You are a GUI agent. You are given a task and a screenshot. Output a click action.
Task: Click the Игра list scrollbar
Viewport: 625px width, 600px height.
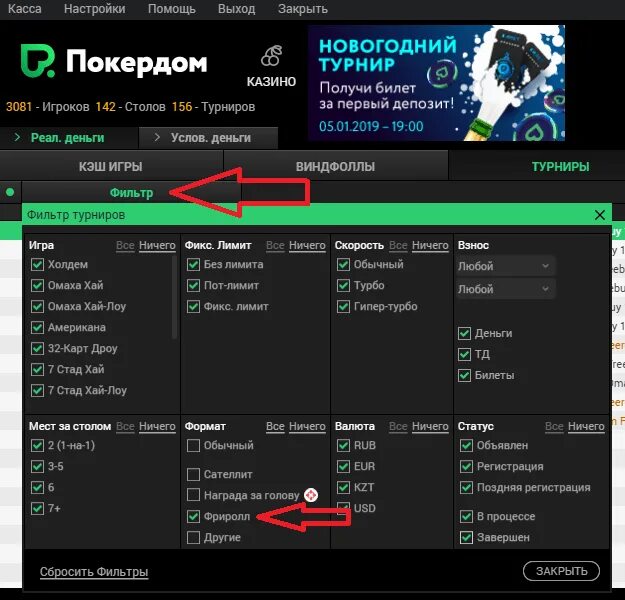[174, 297]
